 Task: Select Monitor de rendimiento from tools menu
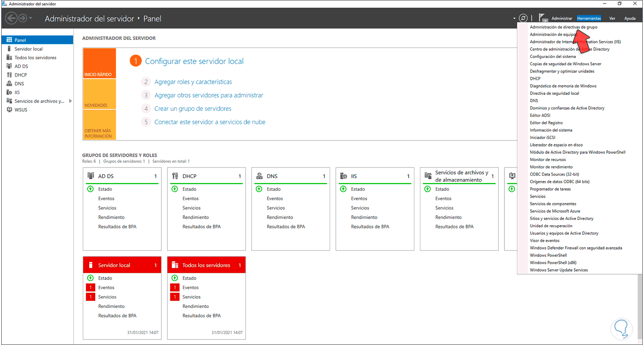[x=551, y=167]
